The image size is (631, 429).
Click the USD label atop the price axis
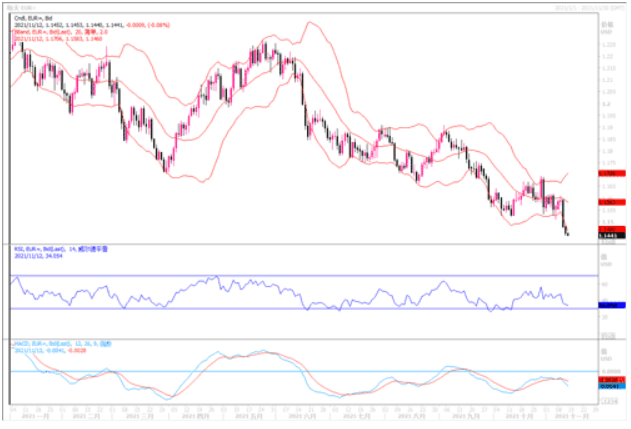click(605, 33)
